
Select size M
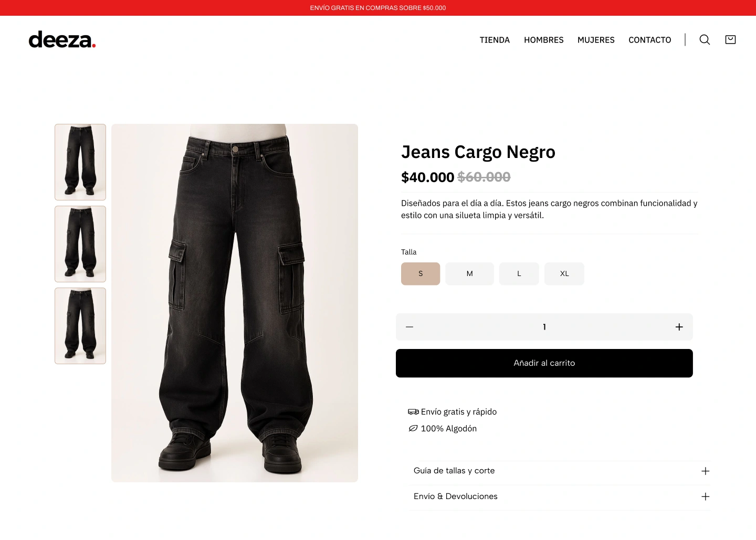click(469, 274)
